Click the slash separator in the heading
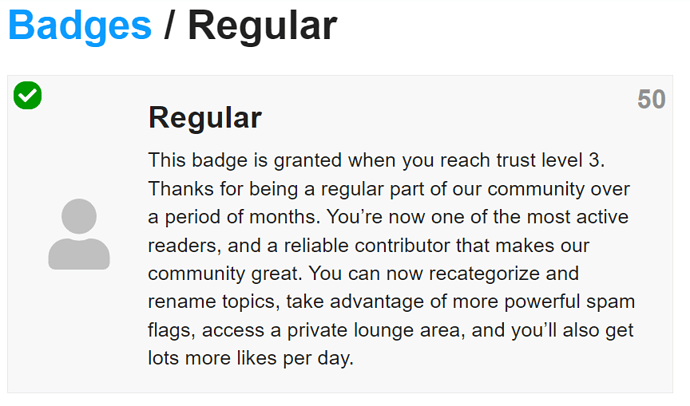The width and height of the screenshot is (690, 406). [170, 27]
